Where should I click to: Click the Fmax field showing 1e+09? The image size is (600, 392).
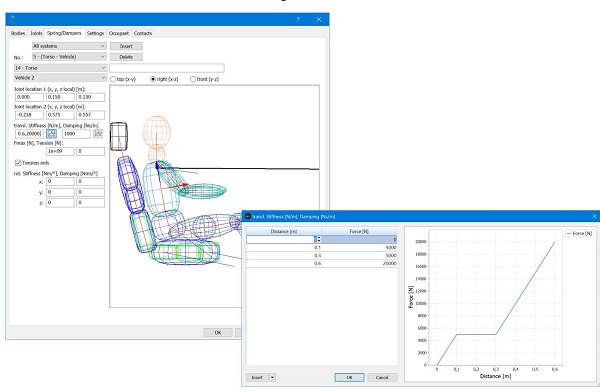pos(60,151)
